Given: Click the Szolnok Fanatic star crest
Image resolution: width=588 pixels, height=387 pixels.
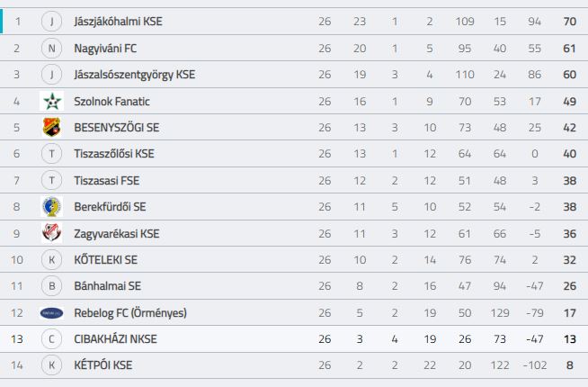Looking at the screenshot, I should [52, 101].
